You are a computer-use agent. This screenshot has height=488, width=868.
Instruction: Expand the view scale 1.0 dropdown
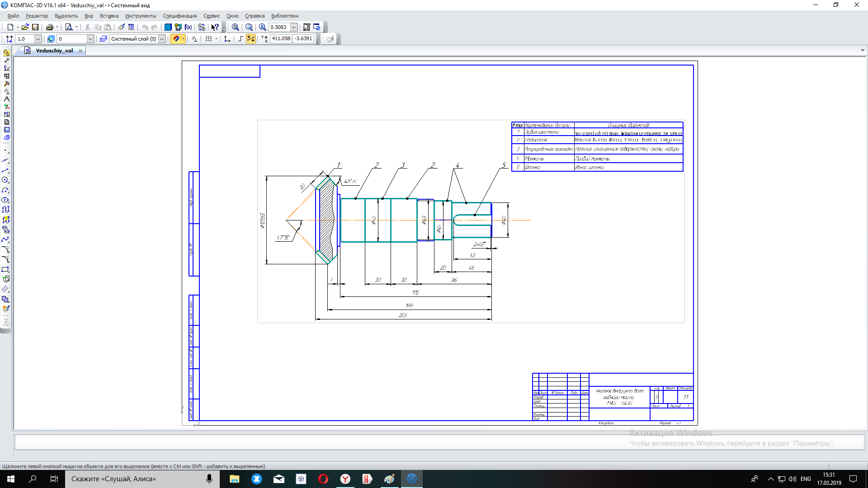[38, 39]
